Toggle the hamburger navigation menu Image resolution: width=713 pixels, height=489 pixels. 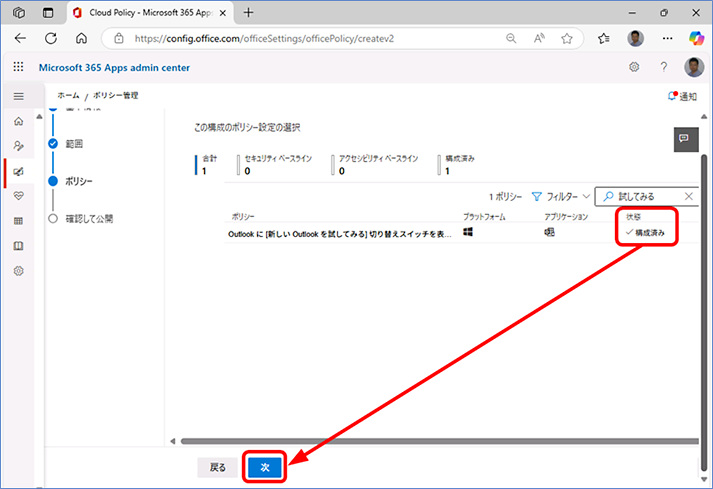coord(19,96)
